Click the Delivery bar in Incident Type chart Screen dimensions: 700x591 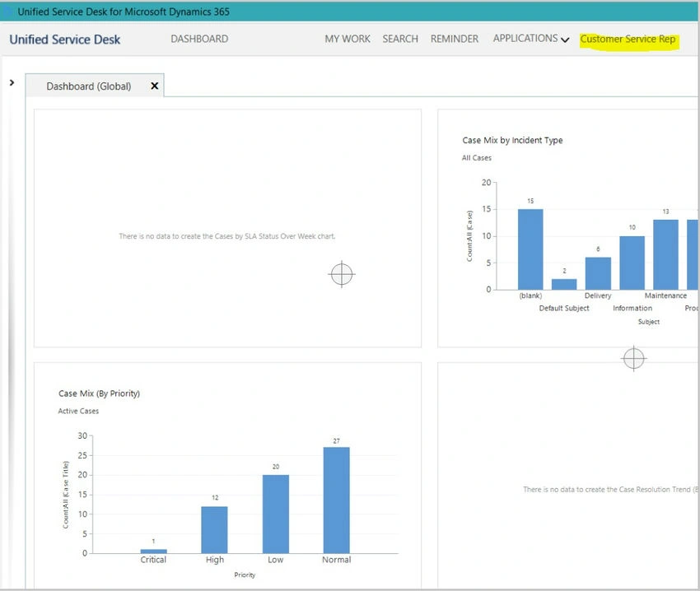pos(598,273)
